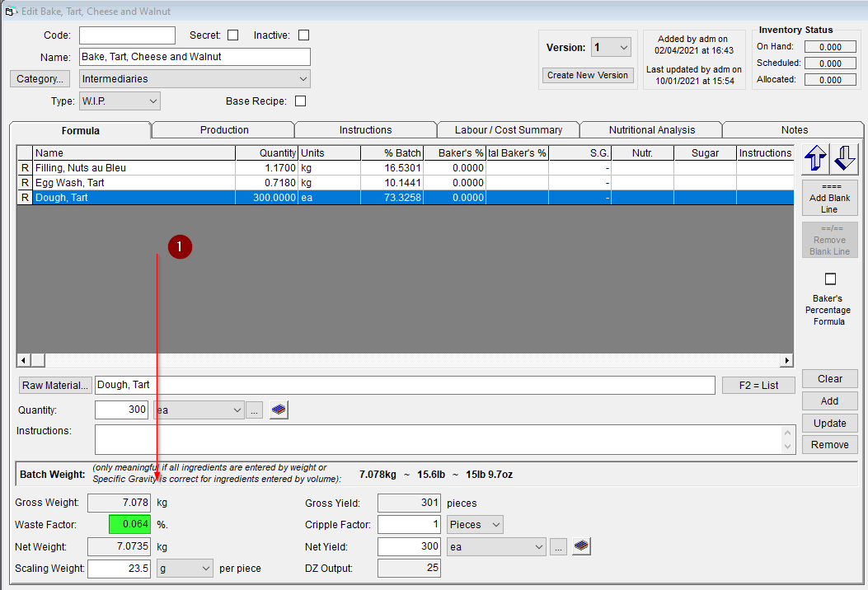Click the Net Yield value field
The width and height of the screenshot is (868, 590).
pos(409,546)
